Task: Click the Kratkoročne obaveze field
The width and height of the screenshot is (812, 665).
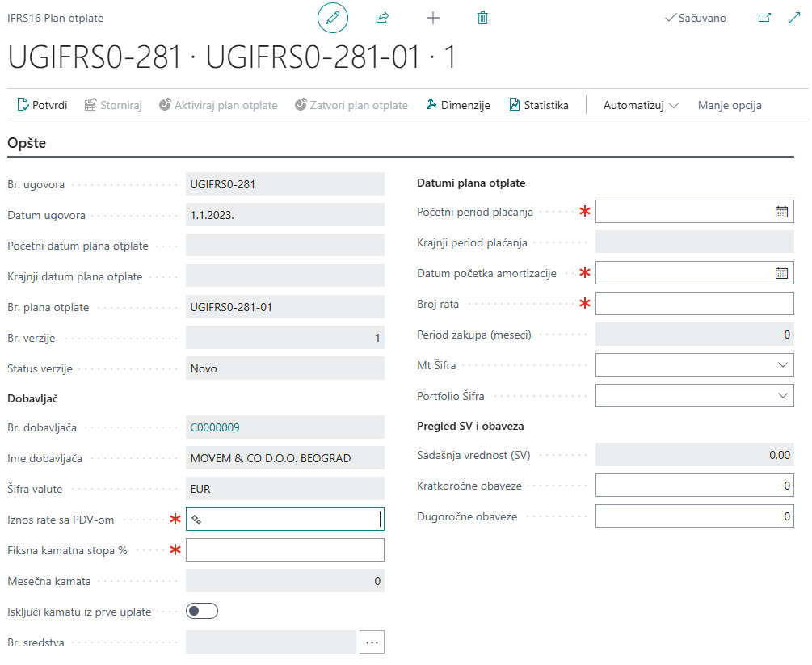Action: [x=695, y=486]
